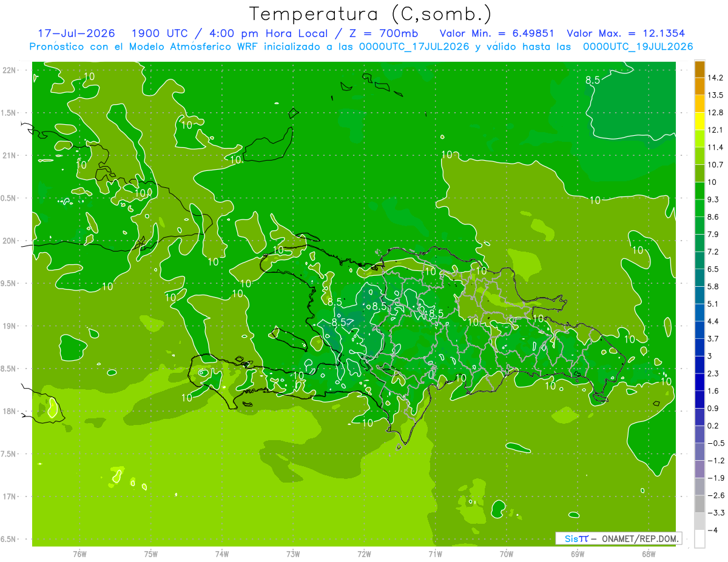The height and width of the screenshot is (562, 728).
Task: Click the -0.5 color scale label
Action: (716, 443)
